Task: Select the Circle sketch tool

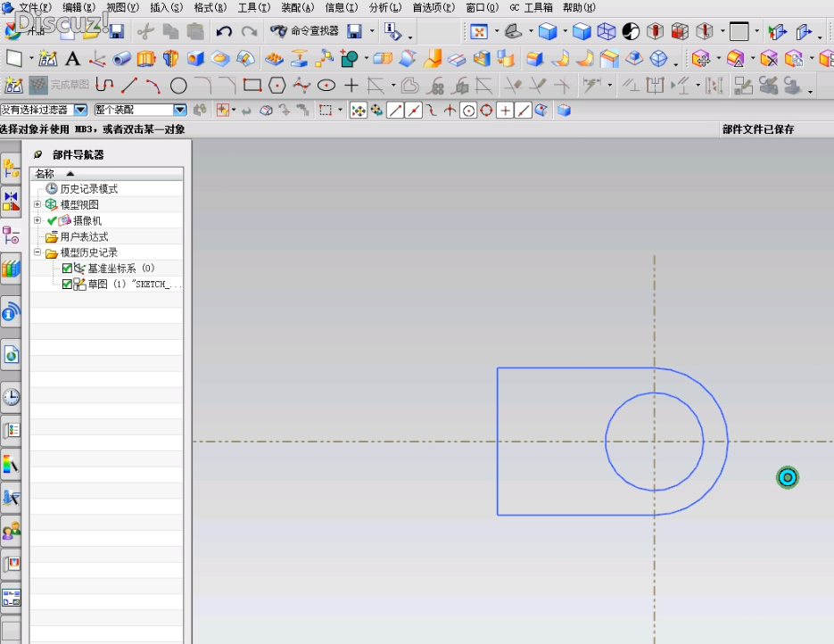Action: [x=178, y=85]
